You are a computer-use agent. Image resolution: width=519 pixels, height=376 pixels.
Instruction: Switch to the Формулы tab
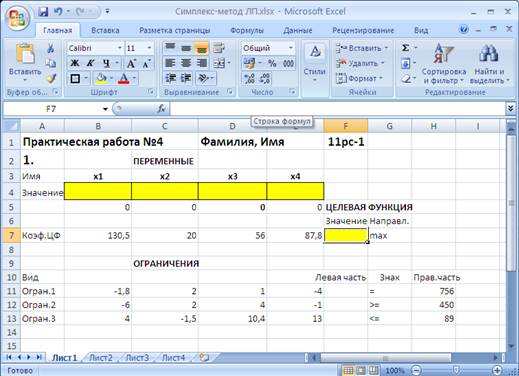pyautogui.click(x=247, y=30)
